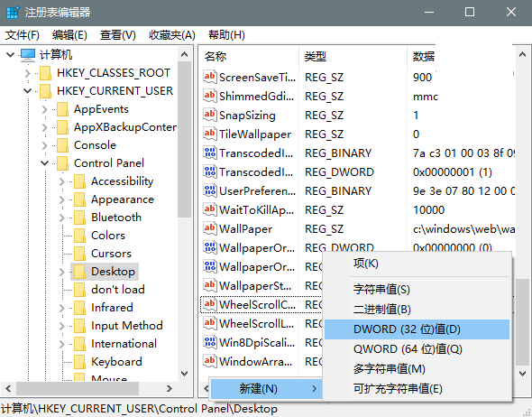
Task: Click the string icon beside WindowArra...
Action: (210, 361)
